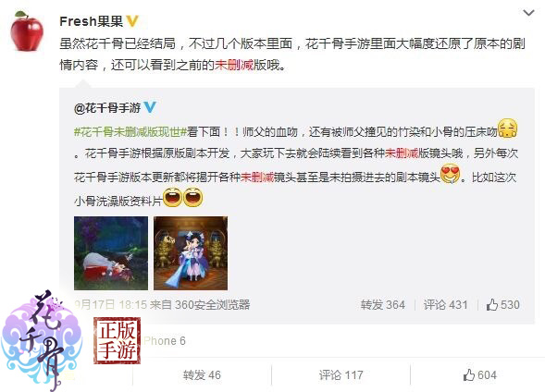Open the @花千骨手游 account link
The image size is (545, 392).
[107, 108]
